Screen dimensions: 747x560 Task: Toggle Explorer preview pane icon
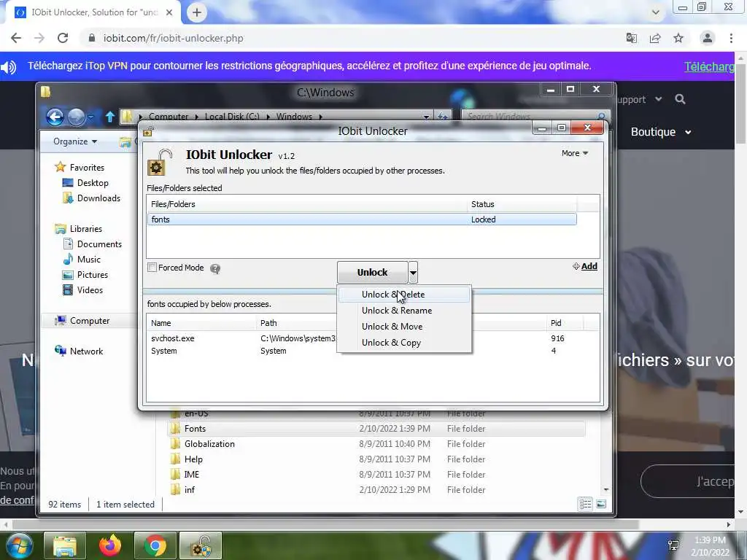point(601,504)
